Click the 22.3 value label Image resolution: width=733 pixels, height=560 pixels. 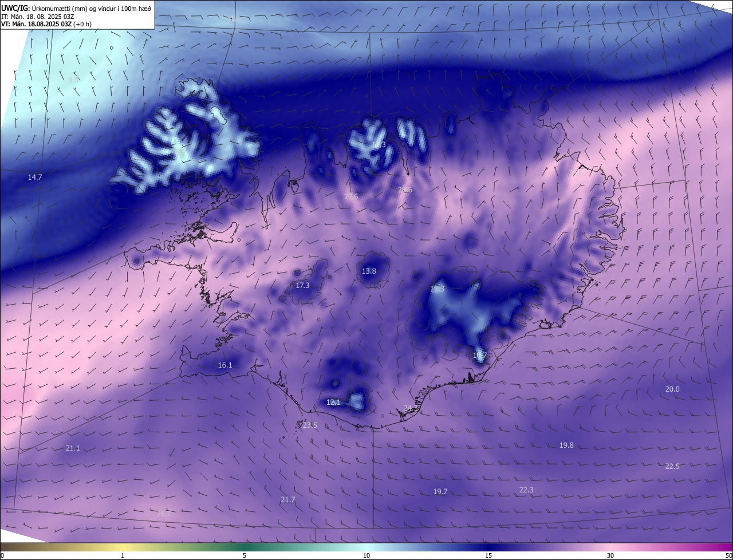tap(526, 490)
